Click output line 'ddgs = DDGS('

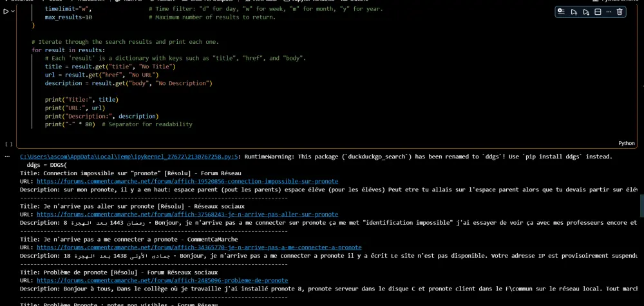tap(46, 165)
